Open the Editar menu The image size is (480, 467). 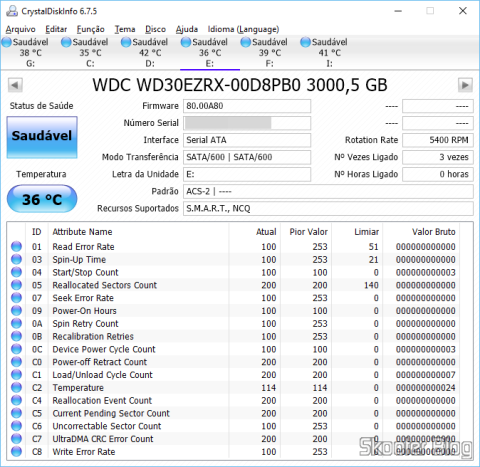[56, 29]
